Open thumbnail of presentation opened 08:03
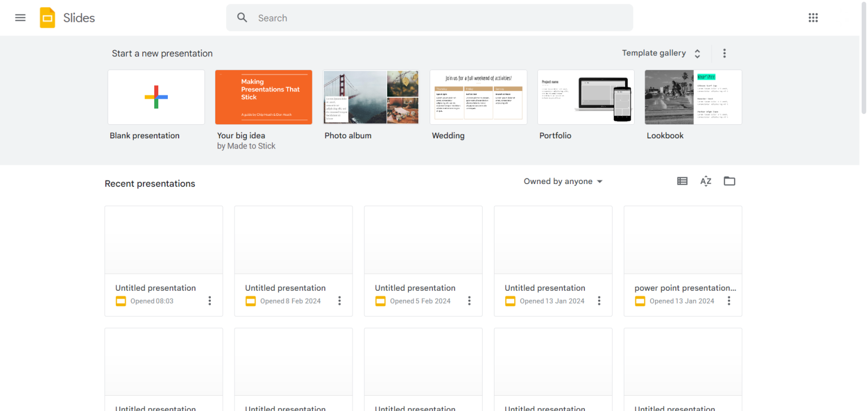Viewport: 868px width, 411px height. coord(164,240)
